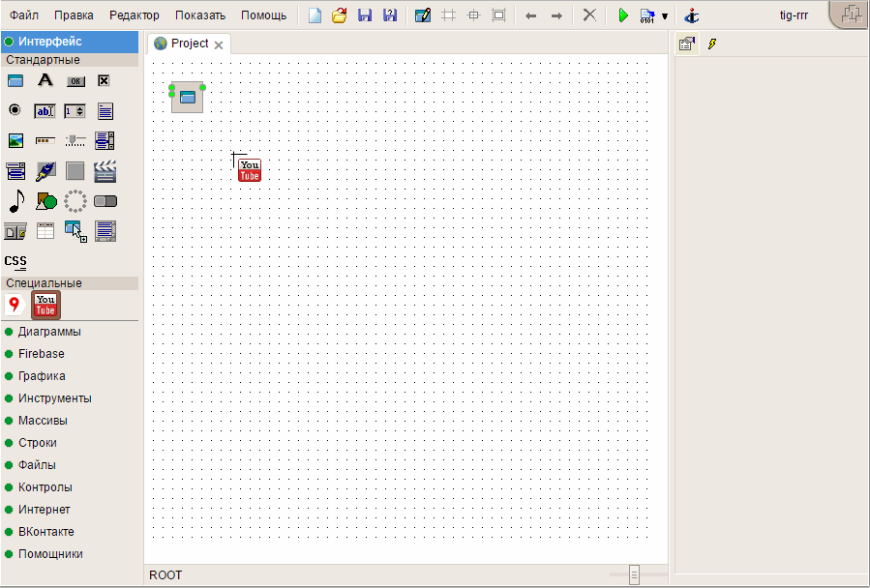Viewport: 870px width, 588px height.
Task: Select the Shapes figure component
Action: coord(46,201)
